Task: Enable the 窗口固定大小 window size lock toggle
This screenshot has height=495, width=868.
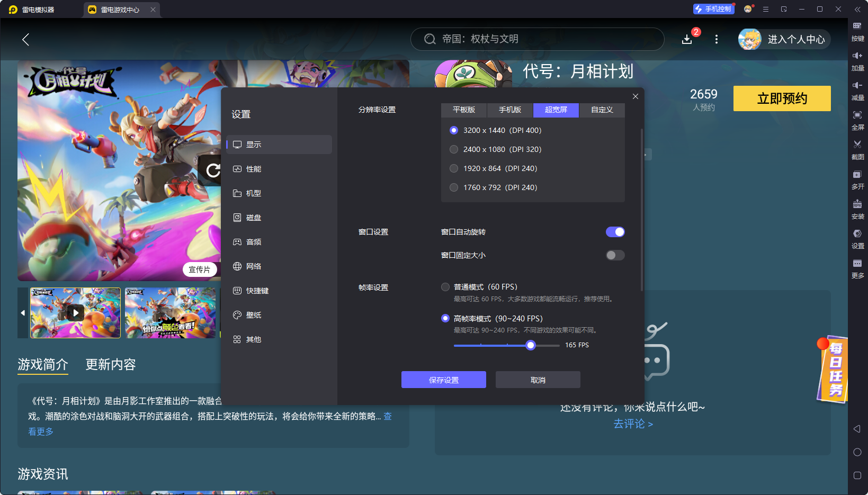Action: 615,255
